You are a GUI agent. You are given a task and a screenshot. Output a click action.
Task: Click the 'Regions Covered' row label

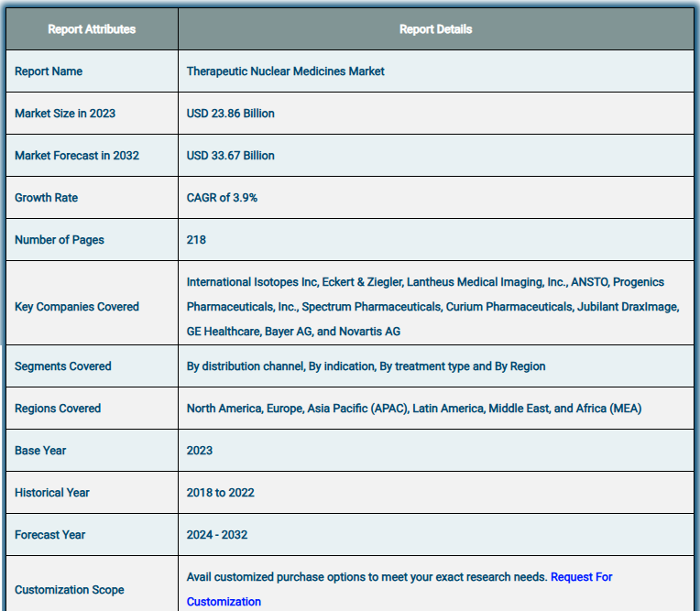[x=58, y=409]
